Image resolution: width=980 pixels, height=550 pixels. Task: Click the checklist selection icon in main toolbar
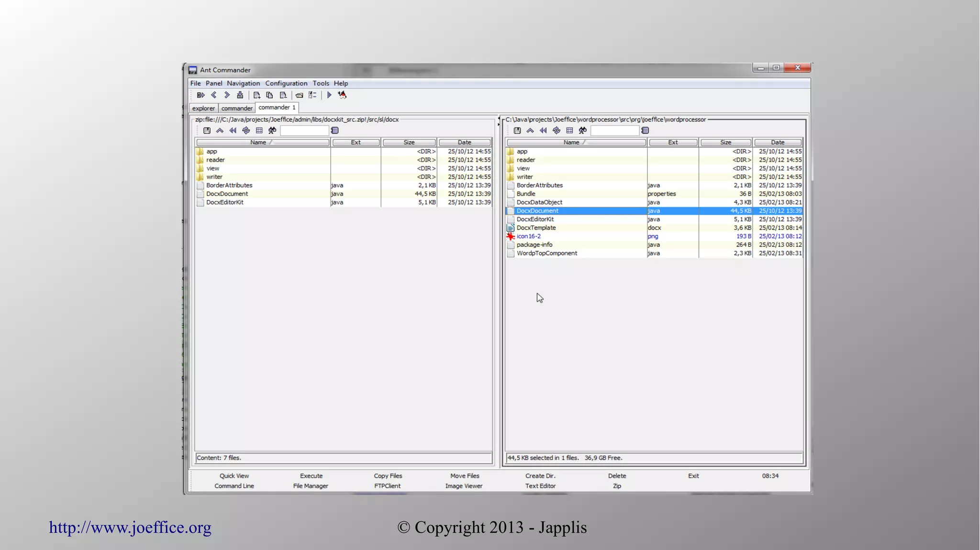312,95
